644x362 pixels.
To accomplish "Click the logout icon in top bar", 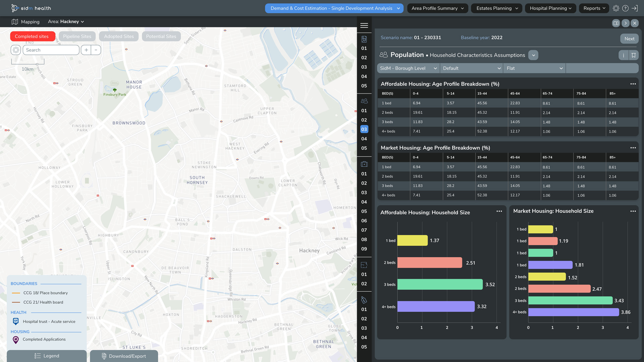I will [635, 8].
